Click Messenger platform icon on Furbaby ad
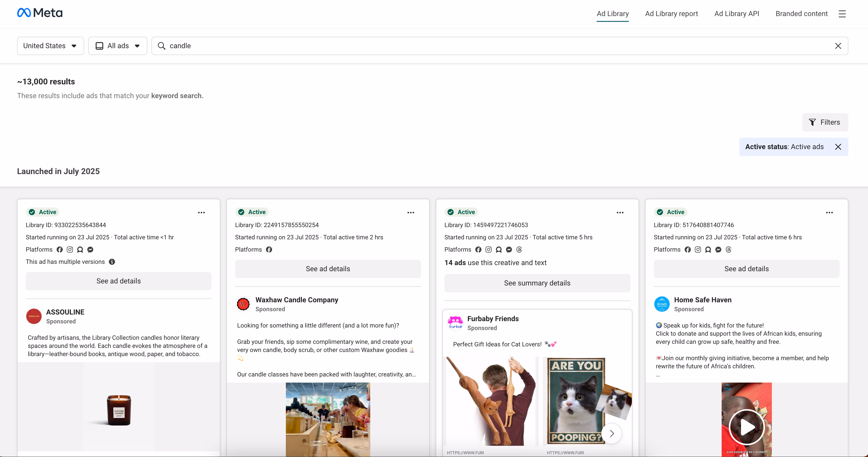868x457 pixels. point(509,250)
